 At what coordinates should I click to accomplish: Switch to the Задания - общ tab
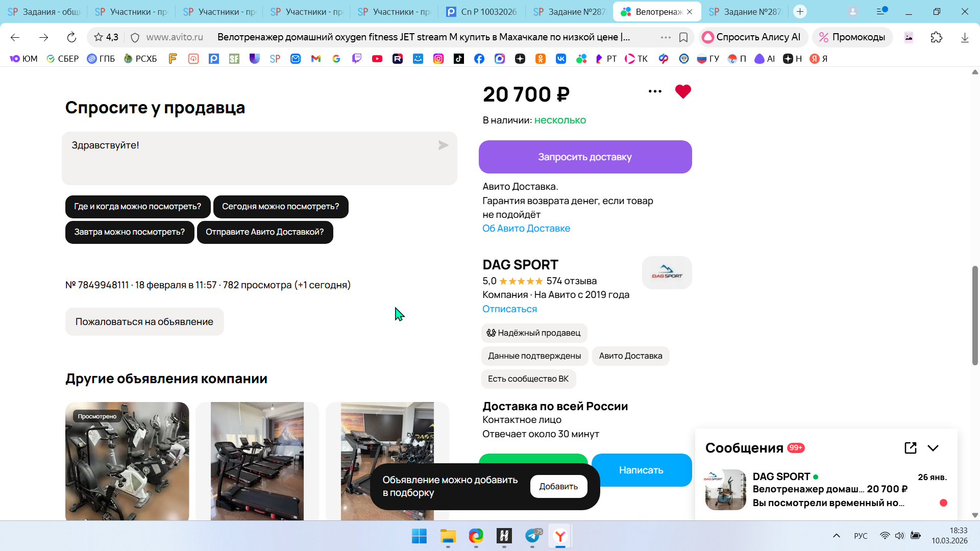point(45,11)
